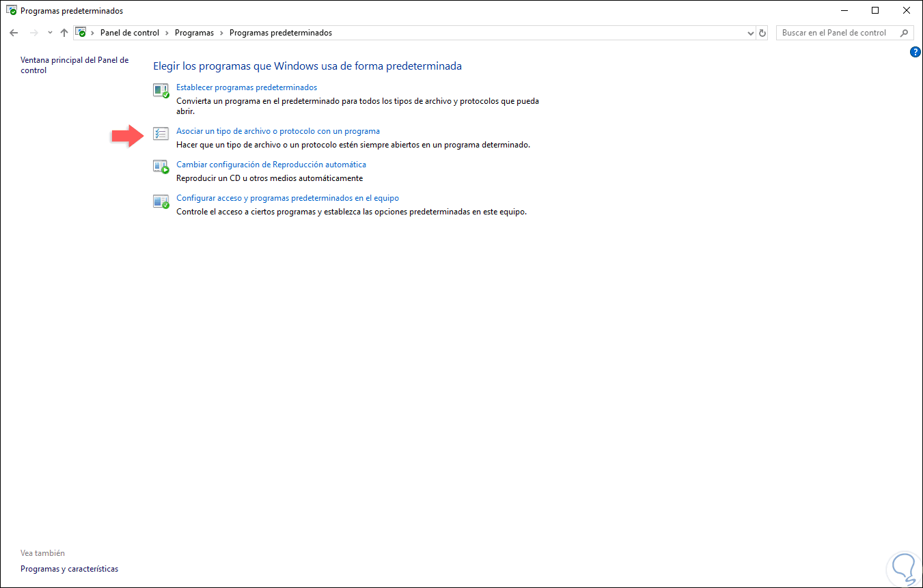Image resolution: width=923 pixels, height=588 pixels.
Task: Click the Vea también label
Action: [42, 553]
